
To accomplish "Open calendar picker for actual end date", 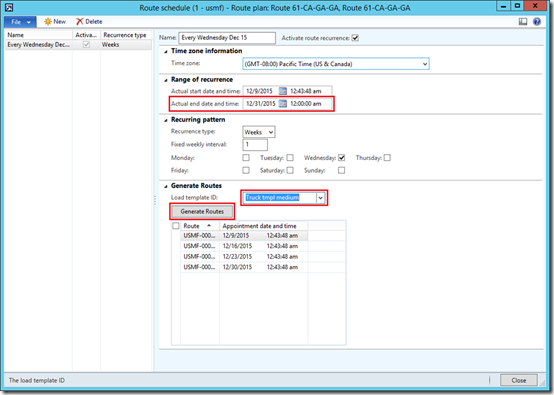I will [283, 104].
